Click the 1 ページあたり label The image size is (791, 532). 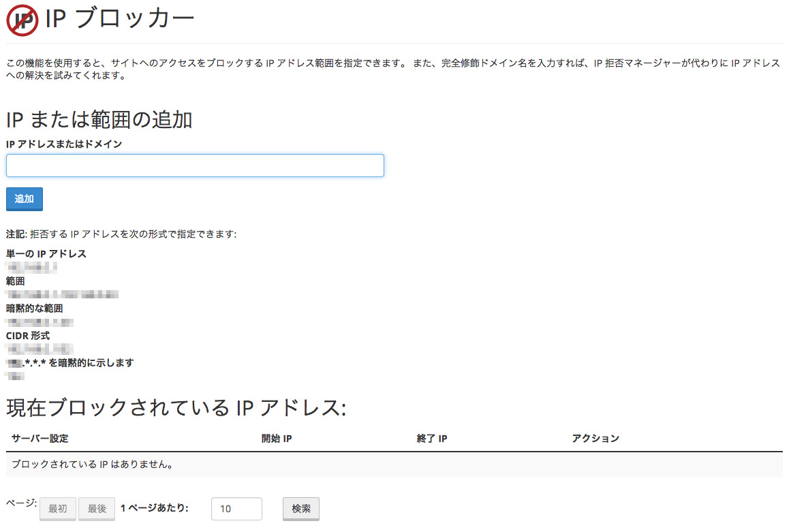(154, 508)
